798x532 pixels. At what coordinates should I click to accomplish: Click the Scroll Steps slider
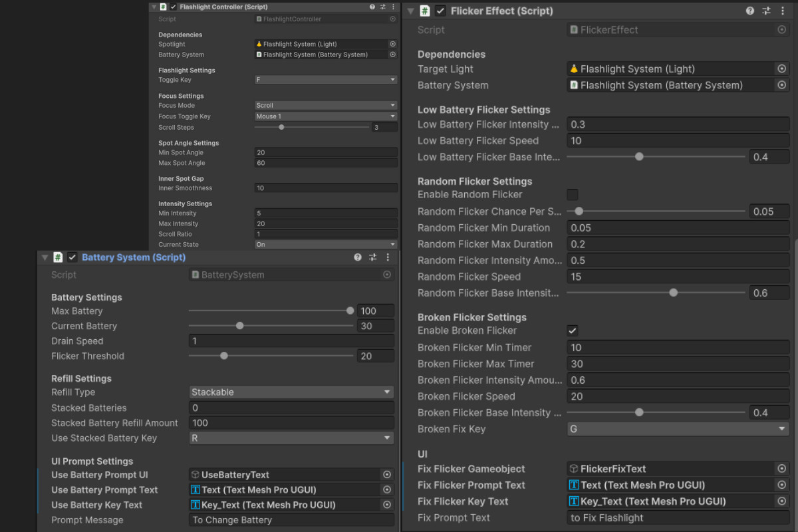click(x=312, y=127)
